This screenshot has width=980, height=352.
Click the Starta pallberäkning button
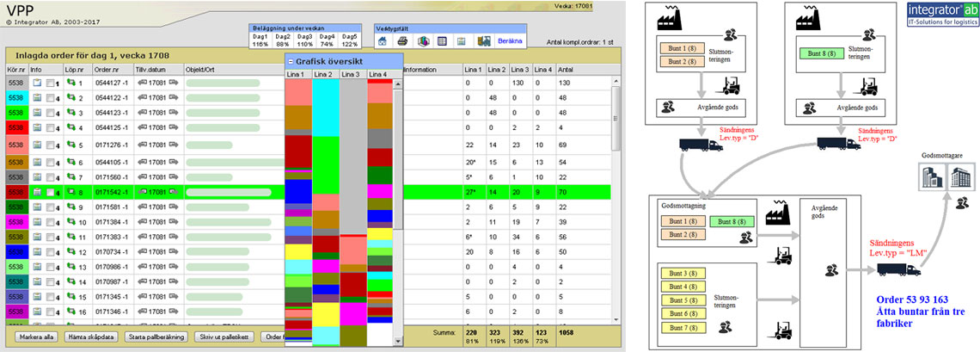tap(155, 337)
